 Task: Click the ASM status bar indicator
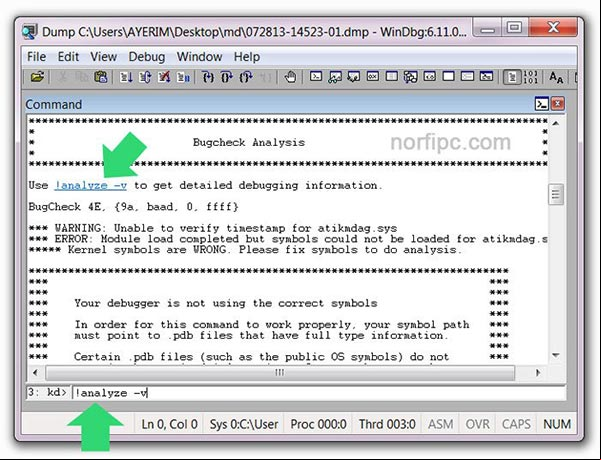[440, 424]
